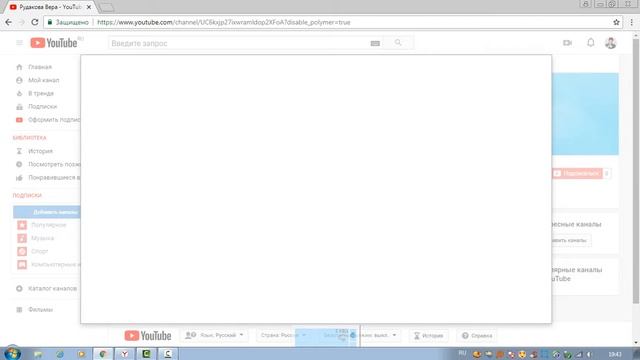Open the green C app on taskbar

[146, 354]
